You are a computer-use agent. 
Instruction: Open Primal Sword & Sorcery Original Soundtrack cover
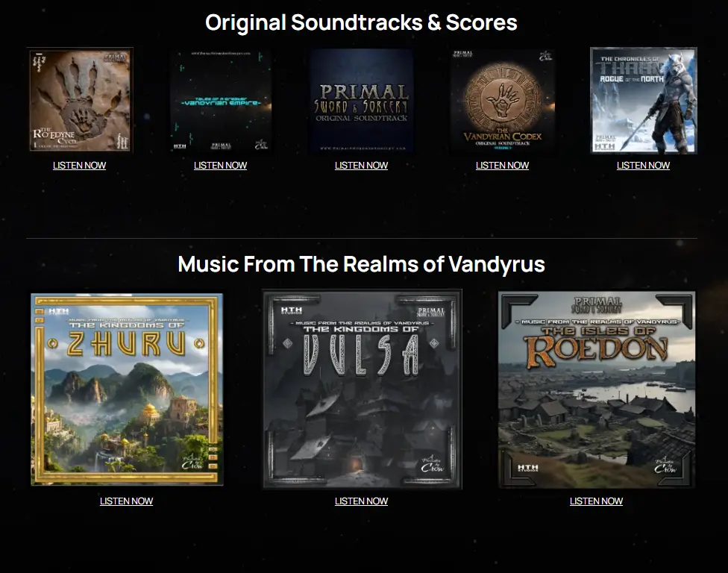click(x=361, y=100)
